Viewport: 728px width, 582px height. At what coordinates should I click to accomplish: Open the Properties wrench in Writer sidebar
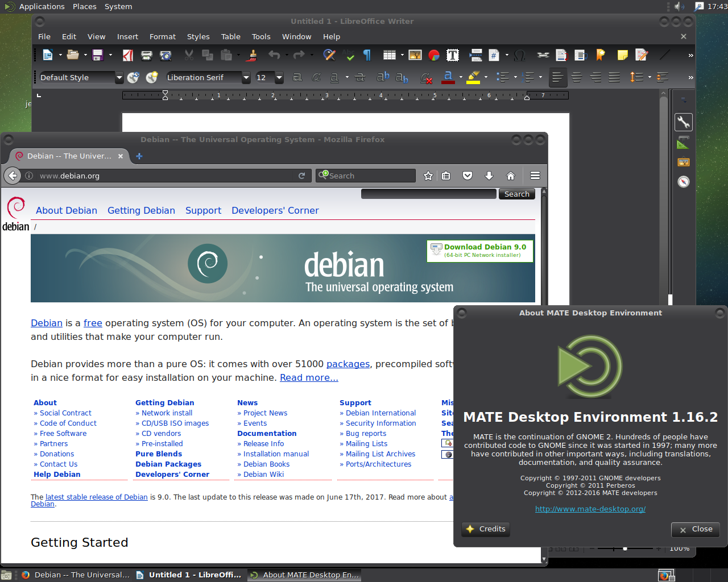click(684, 122)
